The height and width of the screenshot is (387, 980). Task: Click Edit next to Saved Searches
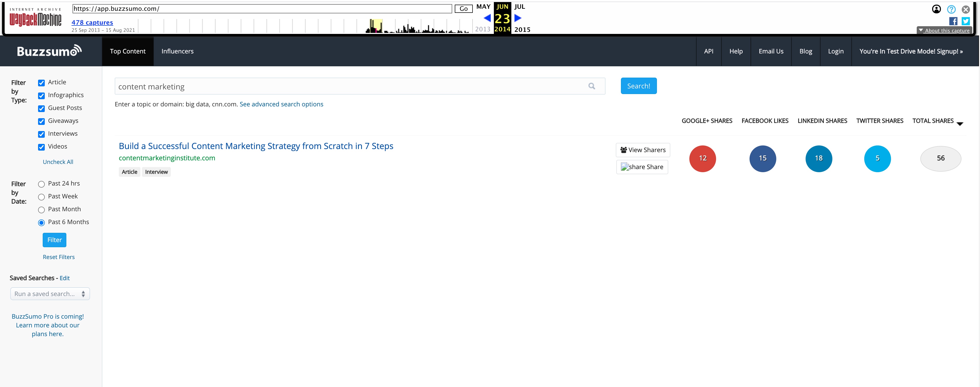point(65,278)
